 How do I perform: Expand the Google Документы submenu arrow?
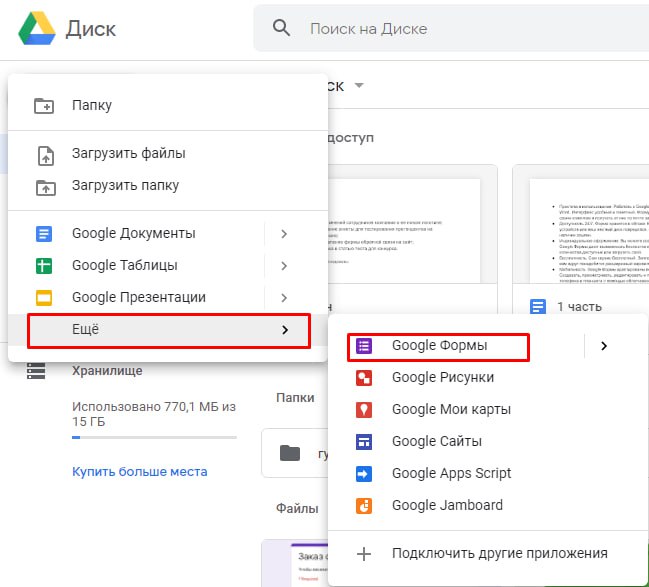[x=284, y=234]
